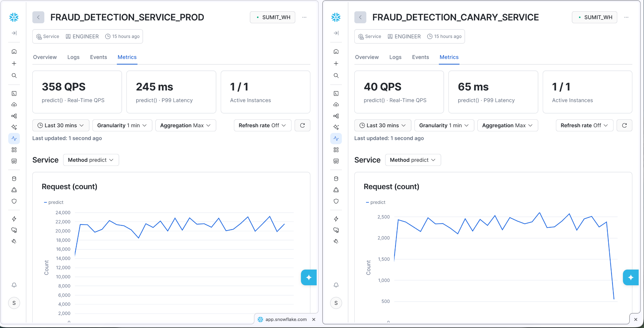Click predict legend in CANARY Request chart
The height and width of the screenshot is (328, 644).
coord(376,202)
